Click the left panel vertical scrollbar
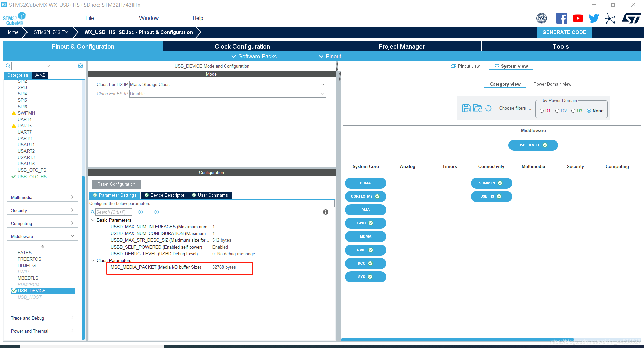 83,258
